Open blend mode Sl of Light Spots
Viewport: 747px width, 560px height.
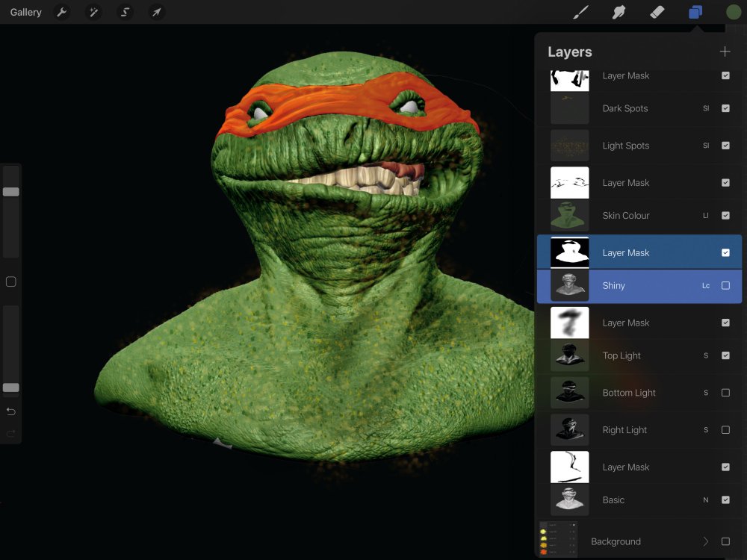[x=706, y=146]
